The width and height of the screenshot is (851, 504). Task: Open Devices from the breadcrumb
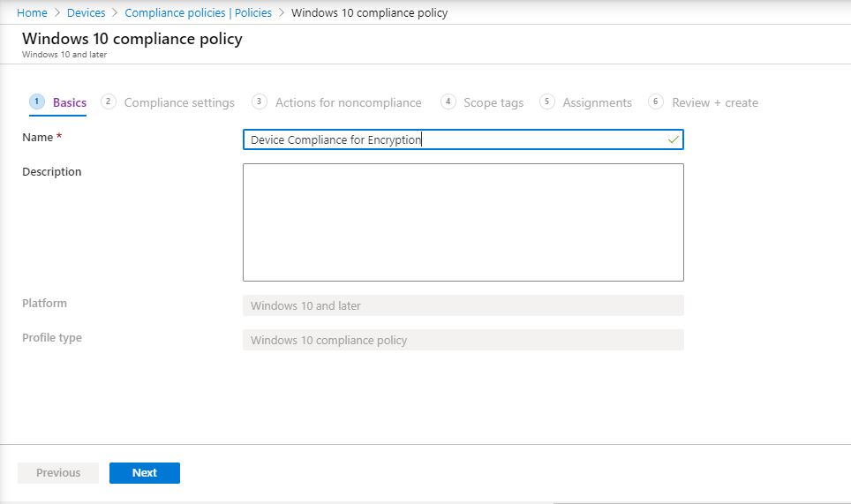click(x=86, y=13)
